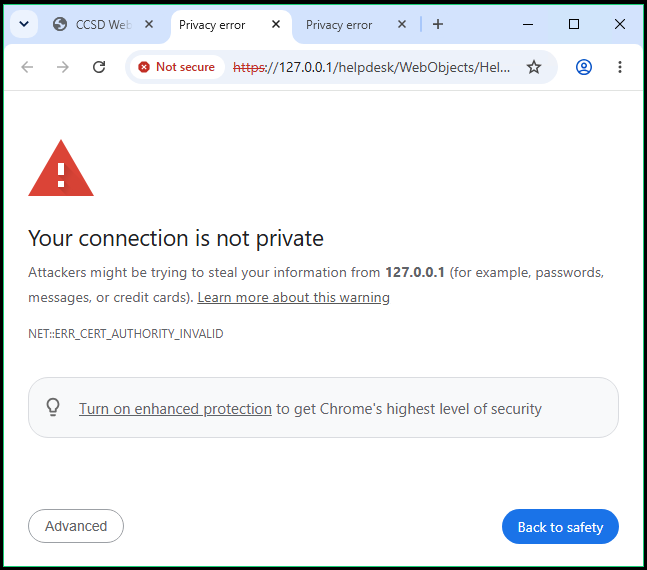647x570 pixels.
Task: Open a new tab with the plus icon
Action: pyautogui.click(x=438, y=24)
